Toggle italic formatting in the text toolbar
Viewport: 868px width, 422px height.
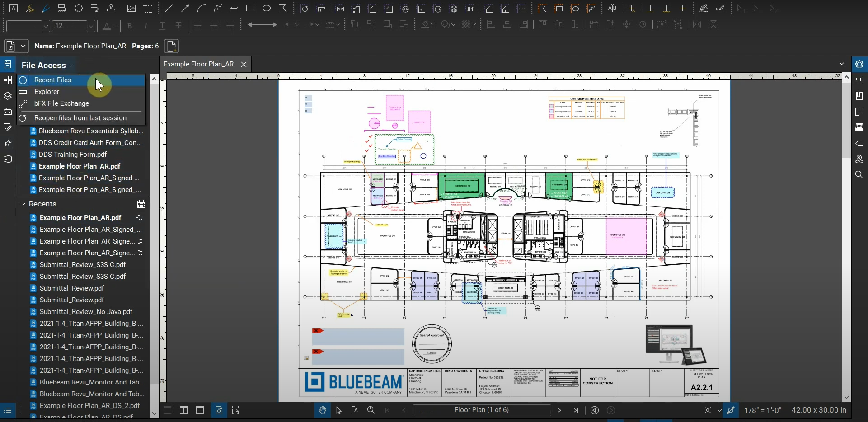tap(146, 26)
